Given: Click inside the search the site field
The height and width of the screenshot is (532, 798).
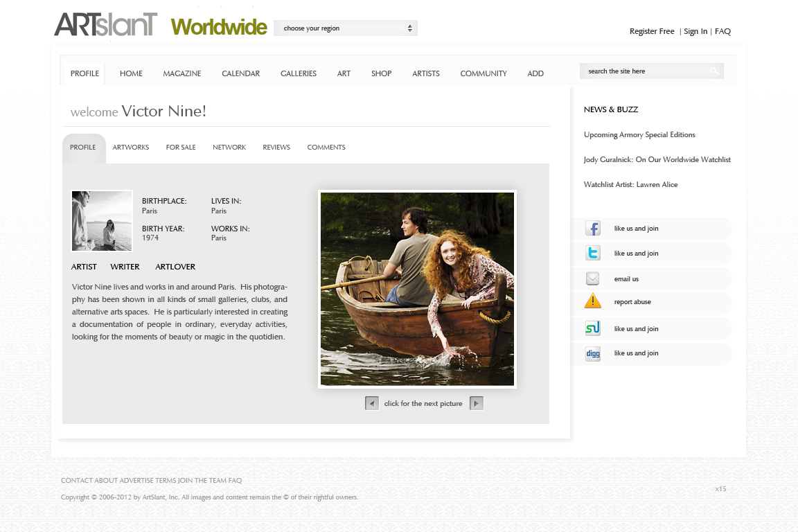Looking at the screenshot, I should tap(644, 71).
